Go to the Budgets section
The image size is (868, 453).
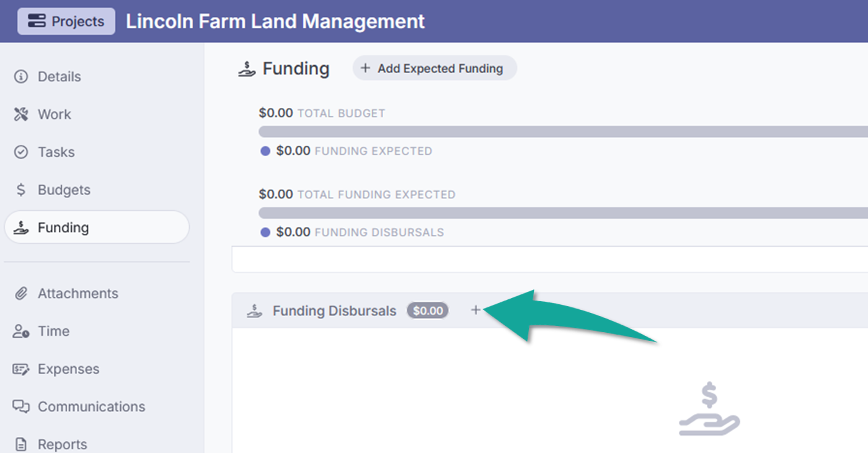(64, 190)
